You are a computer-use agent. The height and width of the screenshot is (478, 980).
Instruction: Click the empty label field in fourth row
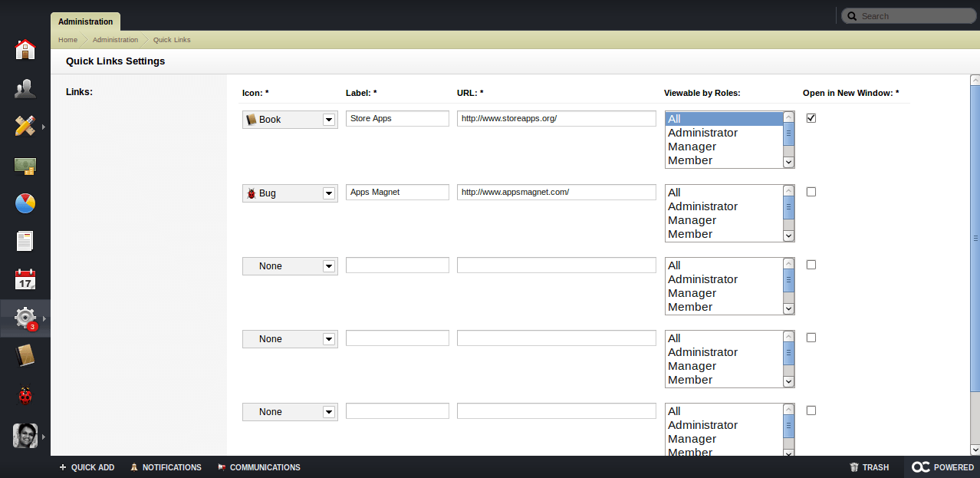point(397,338)
